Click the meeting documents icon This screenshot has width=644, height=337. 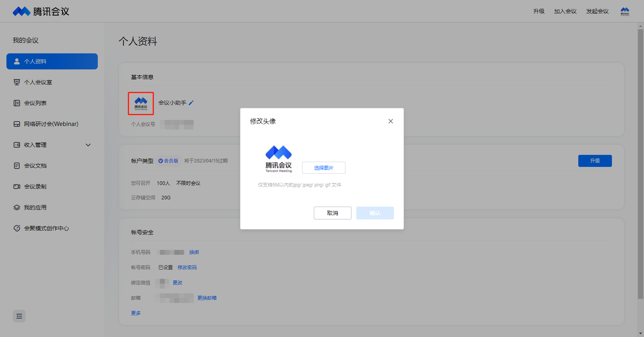[x=17, y=166]
